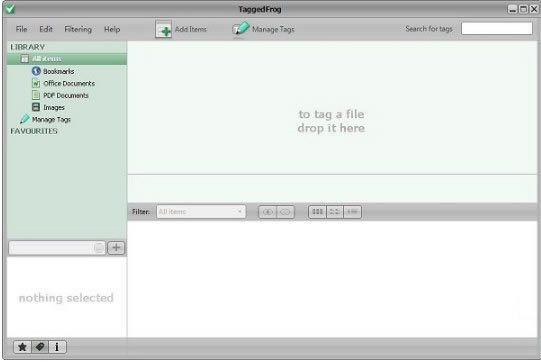Open the Filtering menu
The image size is (541, 362).
pyautogui.click(x=78, y=29)
